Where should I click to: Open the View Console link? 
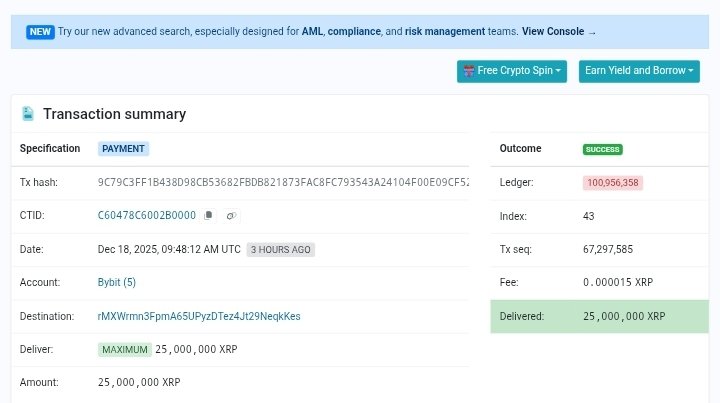[558, 32]
